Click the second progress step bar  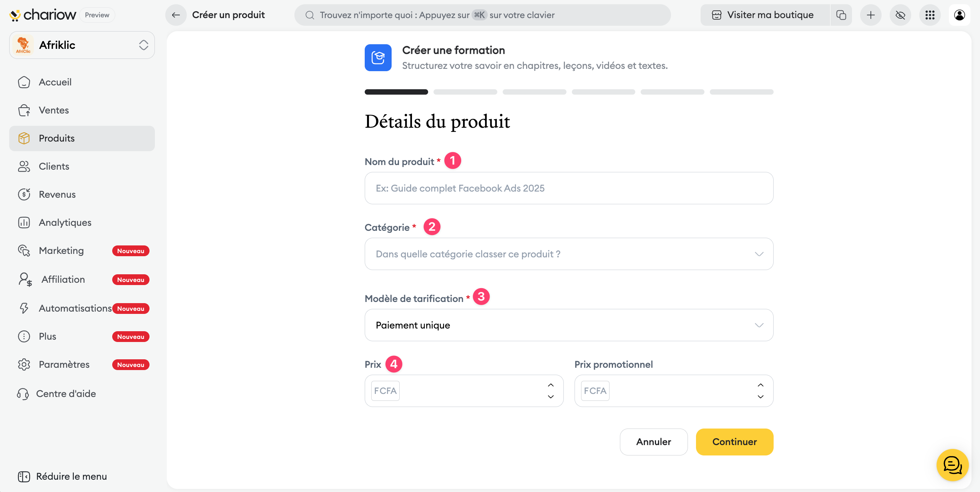click(465, 92)
